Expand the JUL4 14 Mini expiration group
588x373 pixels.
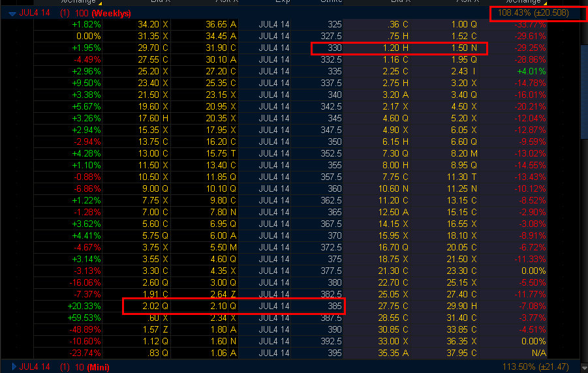pyautogui.click(x=14, y=367)
